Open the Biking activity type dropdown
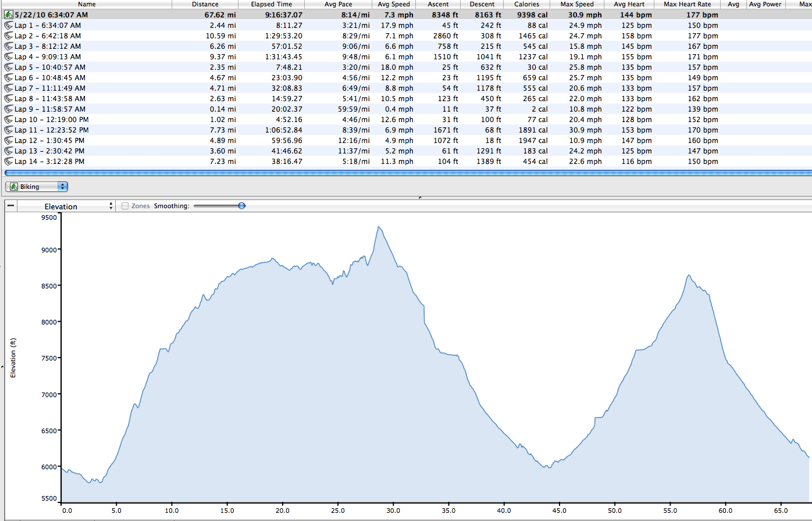 click(37, 187)
